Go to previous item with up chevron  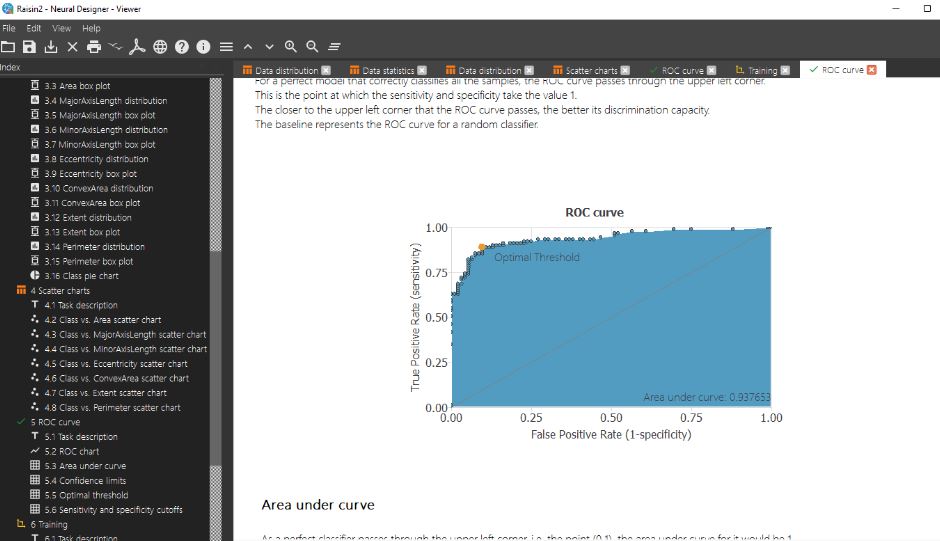[248, 46]
